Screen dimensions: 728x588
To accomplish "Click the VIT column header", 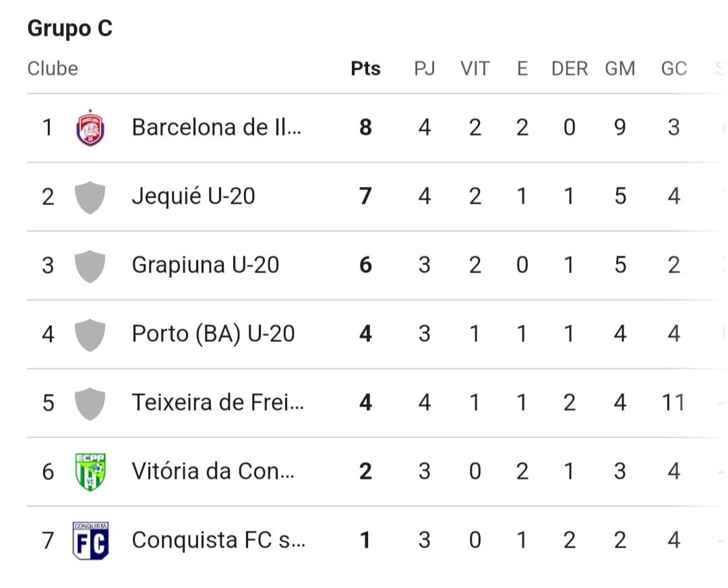I will [475, 69].
